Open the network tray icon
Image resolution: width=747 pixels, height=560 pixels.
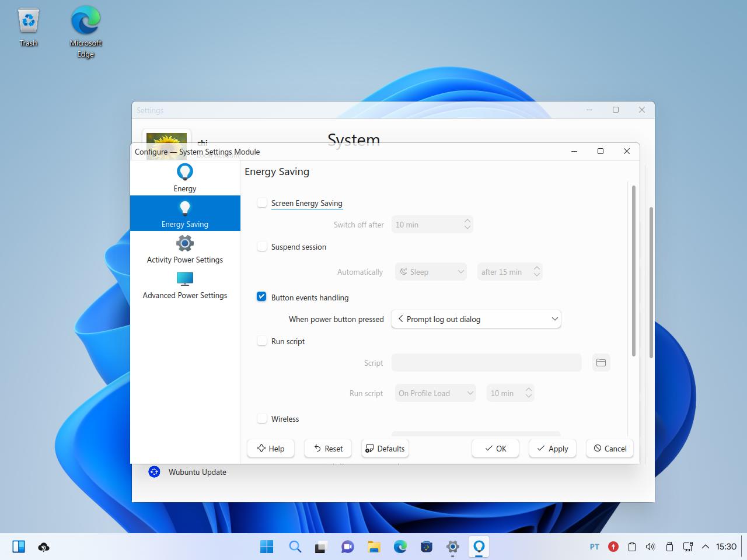tap(688, 547)
